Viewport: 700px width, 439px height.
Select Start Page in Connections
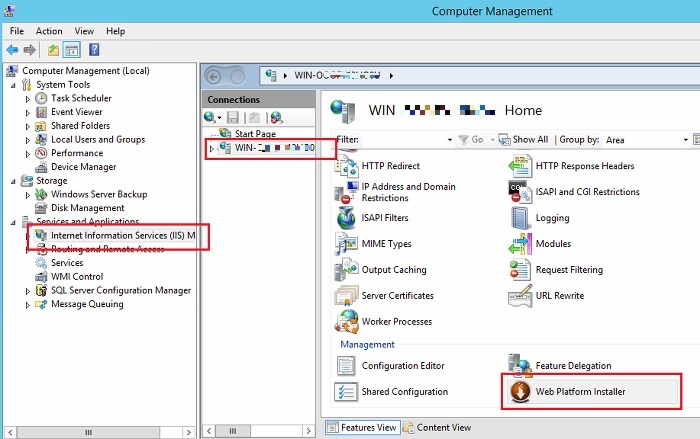255,134
